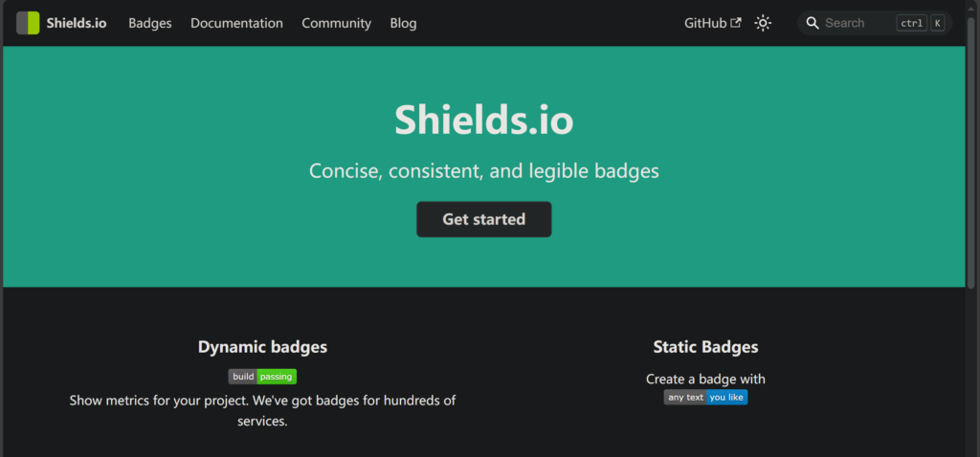The width and height of the screenshot is (980, 457).
Task: Click the Shields.io navbar brand text
Action: 77,23
